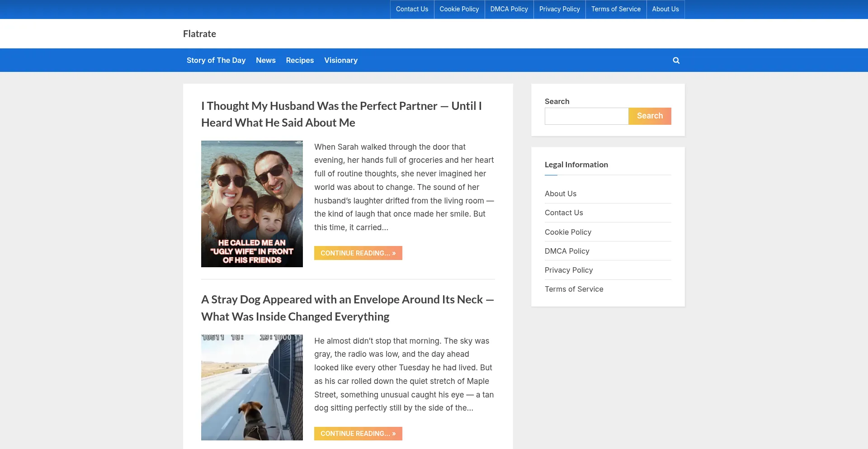The image size is (868, 449).
Task: Select Visionary in the navigation bar
Action: [340, 60]
